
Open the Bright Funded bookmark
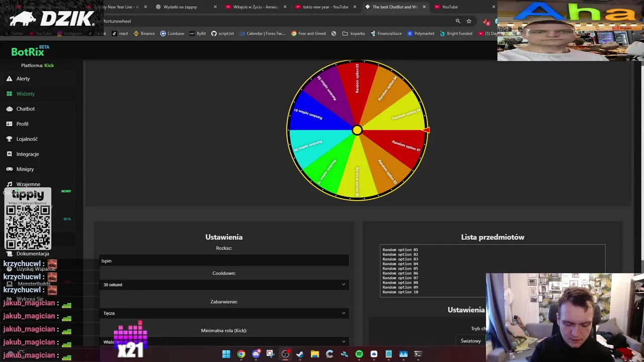(456, 34)
